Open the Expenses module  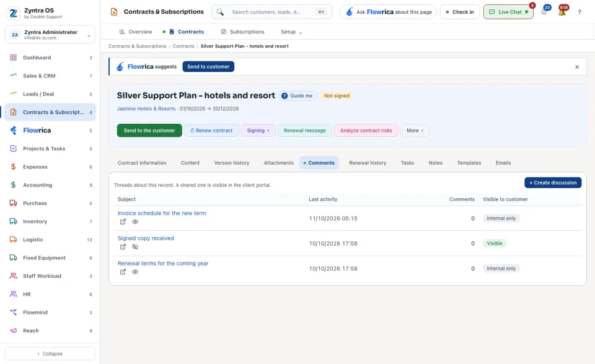click(50, 167)
